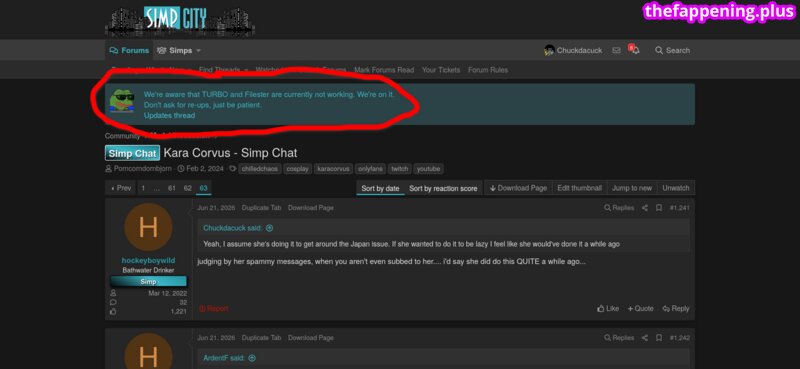800x369 pixels.
Task: Like hockeyboywild's first post
Action: (608, 308)
